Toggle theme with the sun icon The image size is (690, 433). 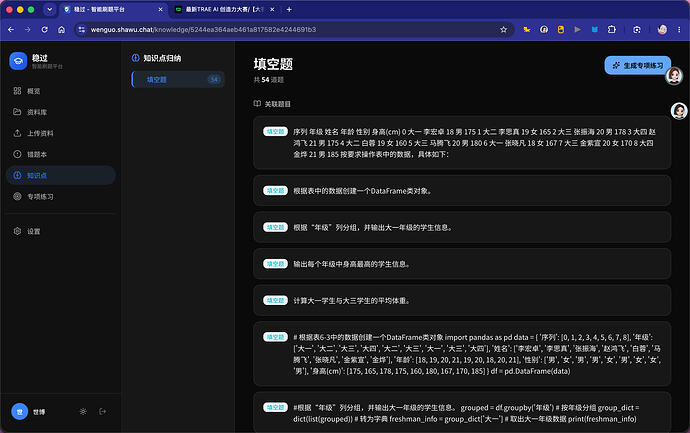83,411
